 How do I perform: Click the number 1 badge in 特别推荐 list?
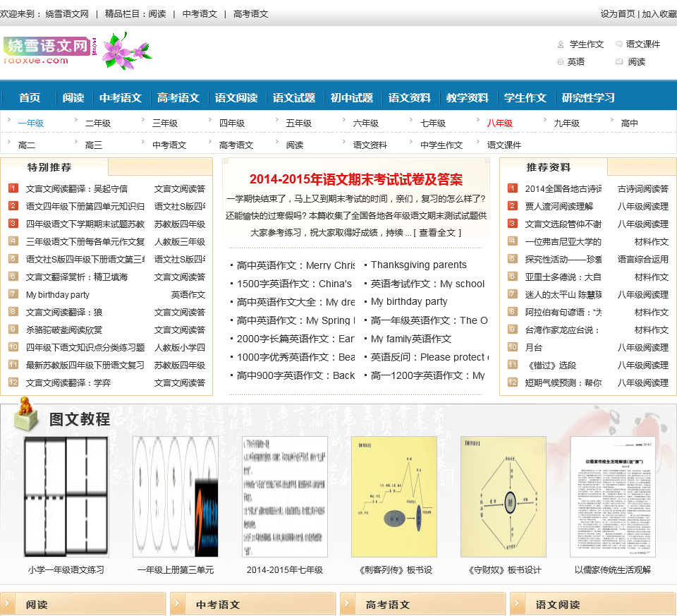13,188
